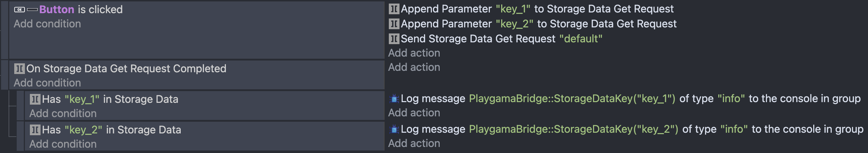Click Browser icon on key_2 log message action
Viewport: 868px width, 153px height.
tap(394, 129)
